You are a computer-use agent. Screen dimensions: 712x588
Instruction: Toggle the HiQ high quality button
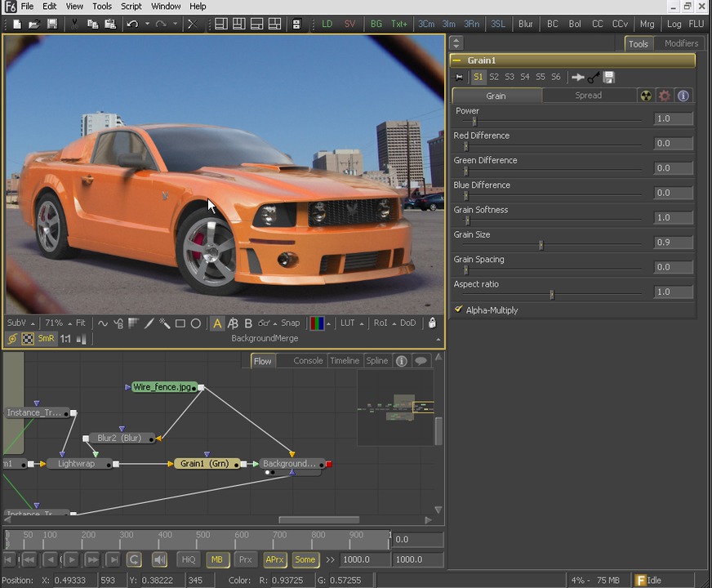click(x=189, y=559)
